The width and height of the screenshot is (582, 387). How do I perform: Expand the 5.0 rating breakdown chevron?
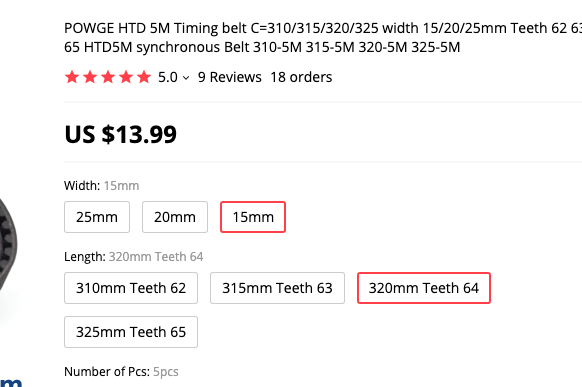coord(186,78)
